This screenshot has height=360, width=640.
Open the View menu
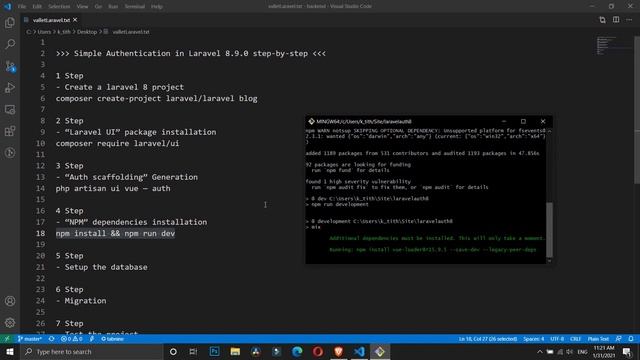(x=82, y=7)
